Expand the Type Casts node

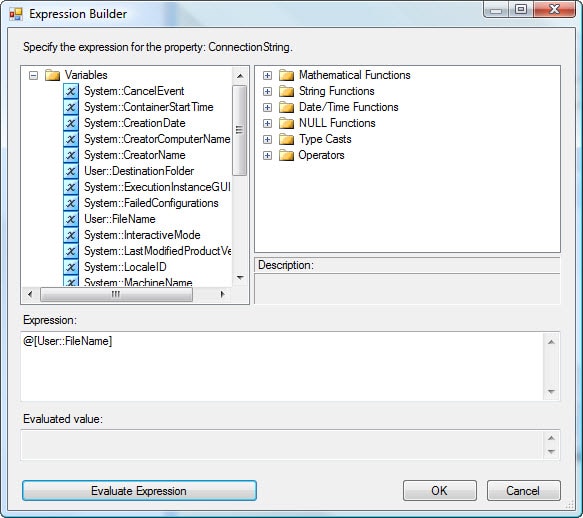[267, 139]
